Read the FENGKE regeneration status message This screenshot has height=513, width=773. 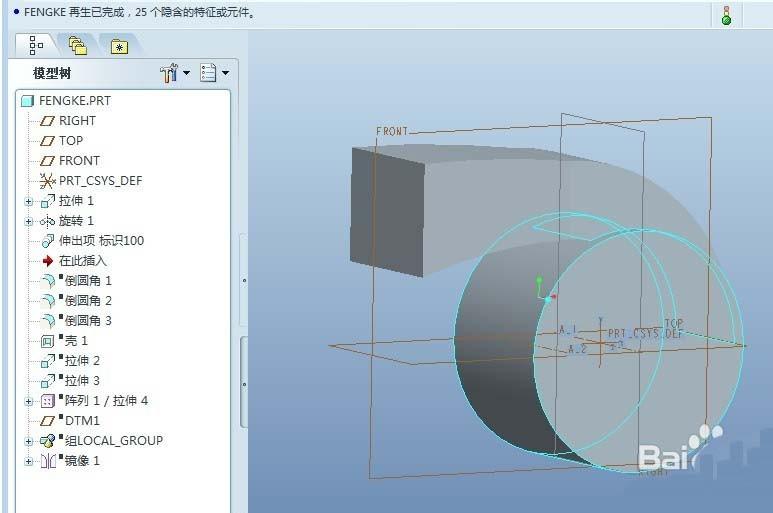tap(140, 12)
